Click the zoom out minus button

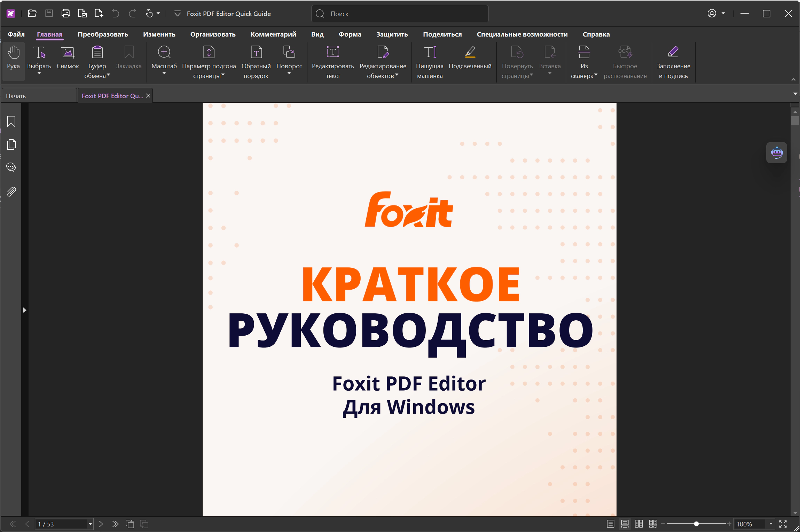pos(663,524)
